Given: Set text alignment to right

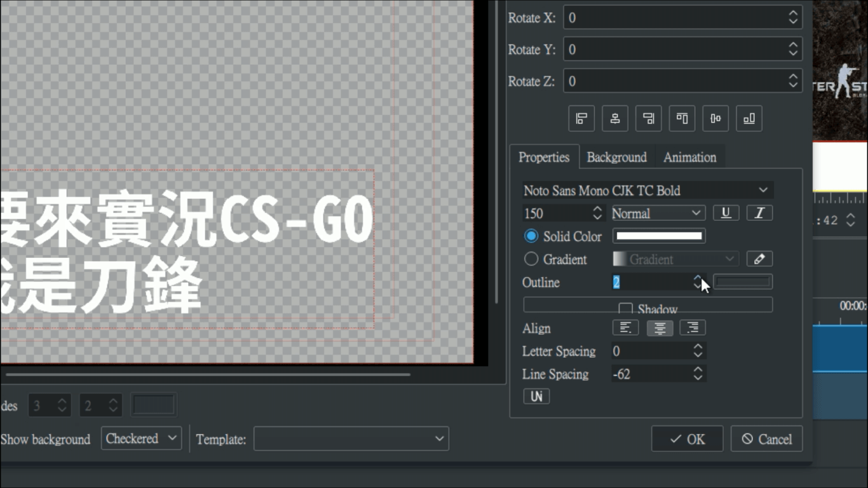Looking at the screenshot, I should [x=693, y=328].
